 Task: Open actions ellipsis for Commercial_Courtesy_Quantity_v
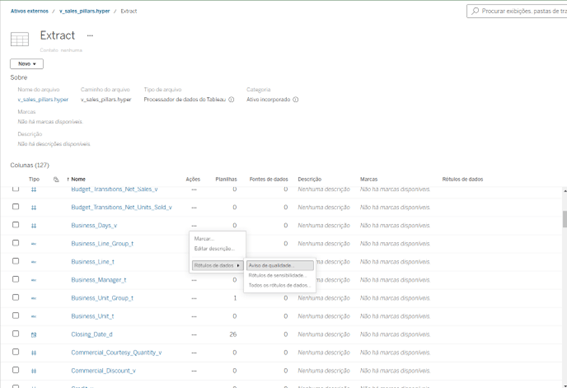tap(194, 353)
